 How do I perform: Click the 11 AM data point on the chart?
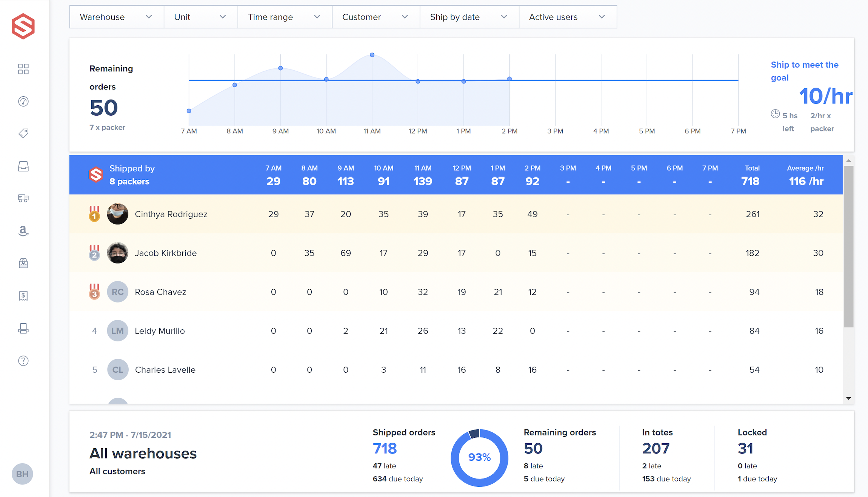[x=372, y=55]
